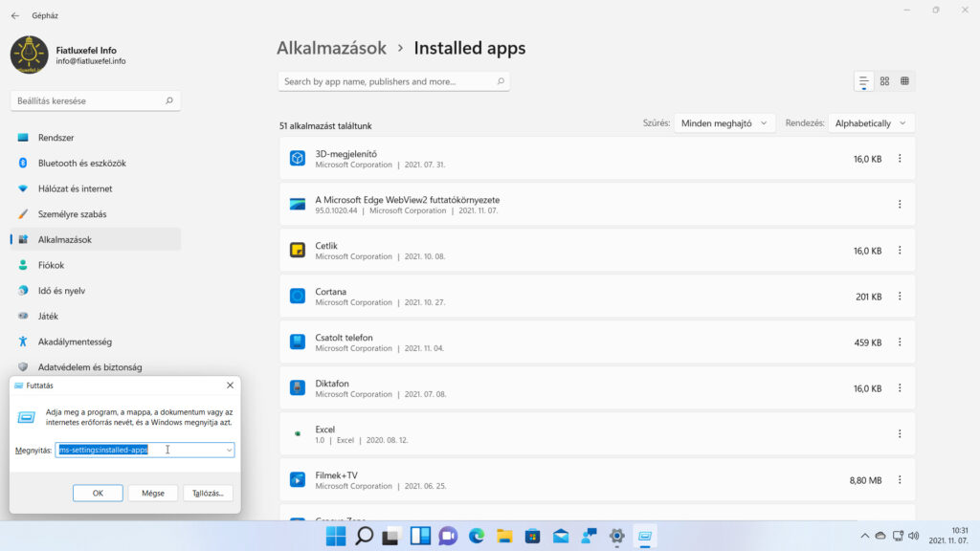Switch to table view layout

click(x=904, y=81)
